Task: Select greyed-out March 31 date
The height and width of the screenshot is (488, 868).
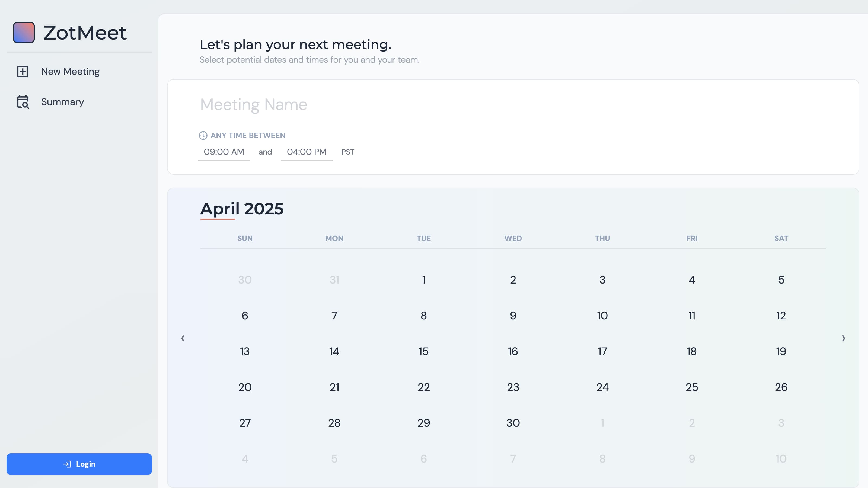Action: [334, 280]
